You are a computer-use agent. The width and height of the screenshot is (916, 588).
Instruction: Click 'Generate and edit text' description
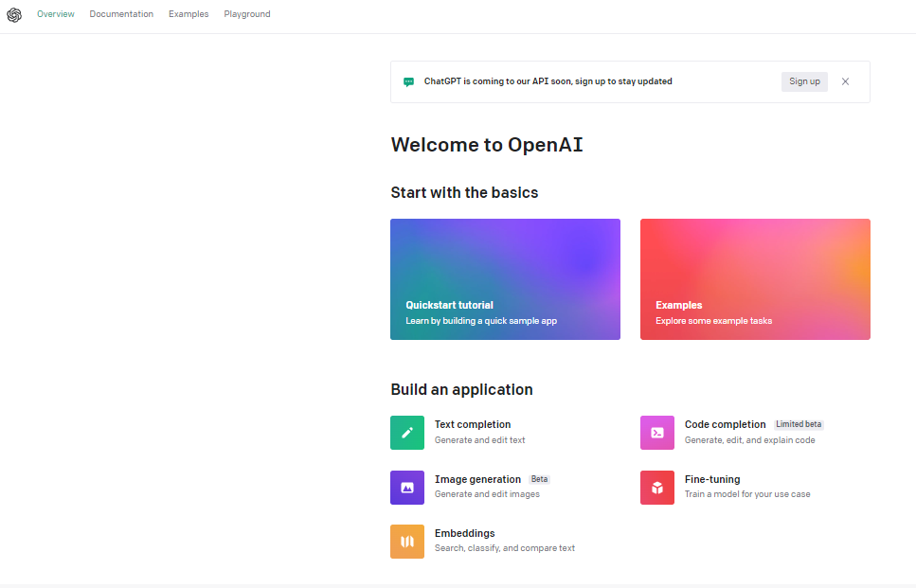coord(479,440)
